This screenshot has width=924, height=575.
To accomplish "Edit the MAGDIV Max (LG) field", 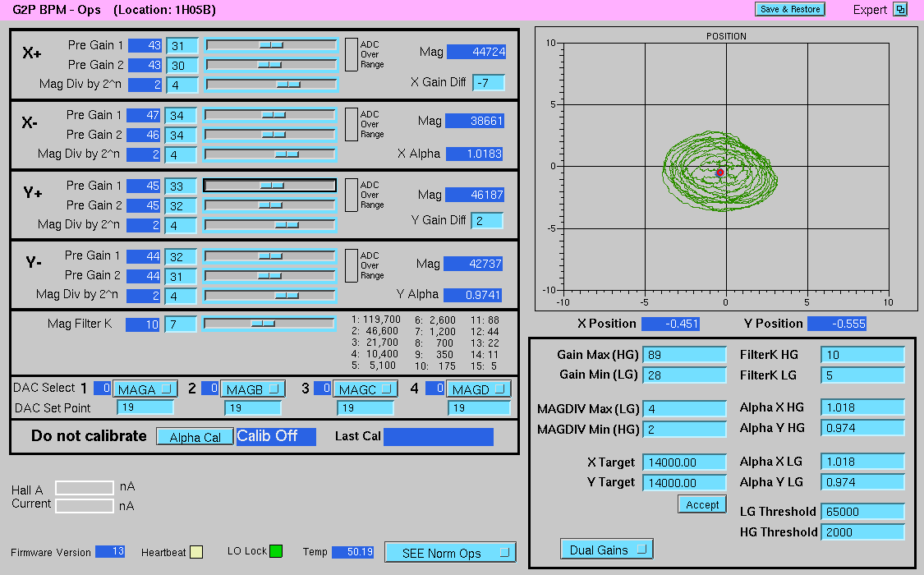I will click(x=685, y=409).
